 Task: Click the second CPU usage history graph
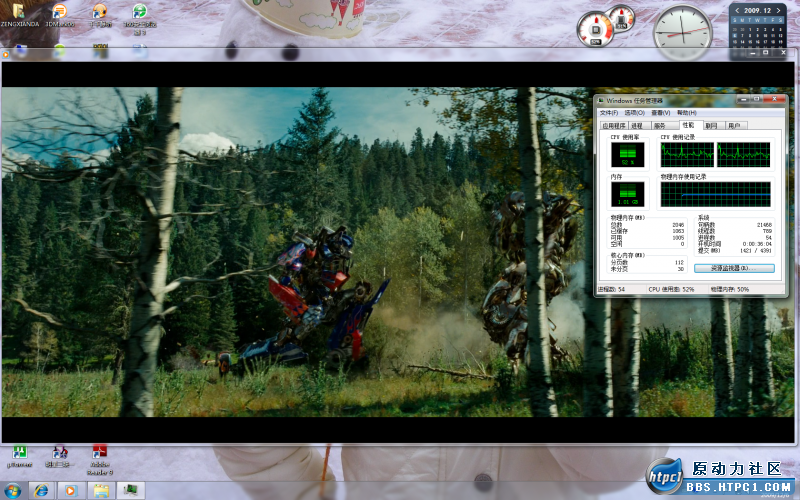click(743, 155)
